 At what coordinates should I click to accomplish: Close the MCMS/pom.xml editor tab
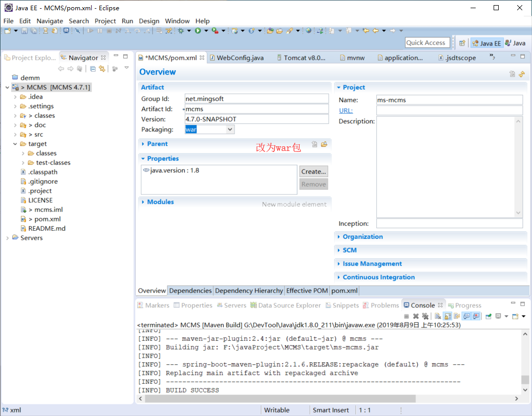tap(202, 58)
